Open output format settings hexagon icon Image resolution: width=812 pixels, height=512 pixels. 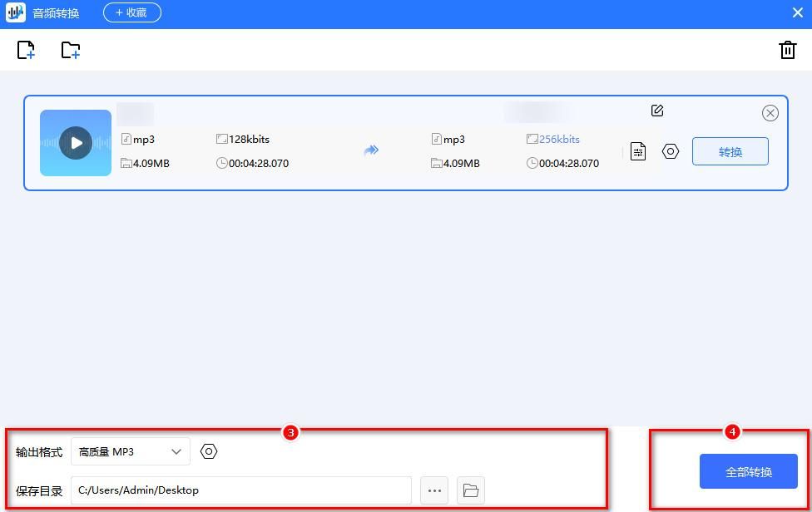pyautogui.click(x=209, y=451)
